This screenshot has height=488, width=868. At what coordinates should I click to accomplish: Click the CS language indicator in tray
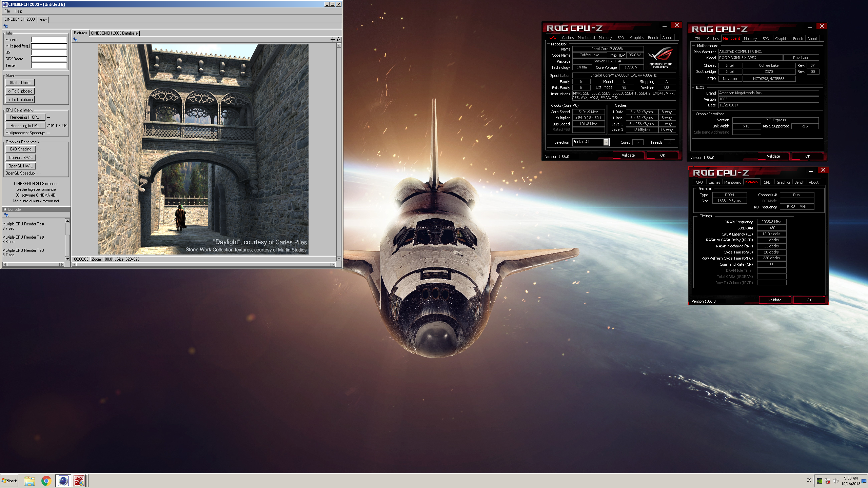[x=809, y=481]
